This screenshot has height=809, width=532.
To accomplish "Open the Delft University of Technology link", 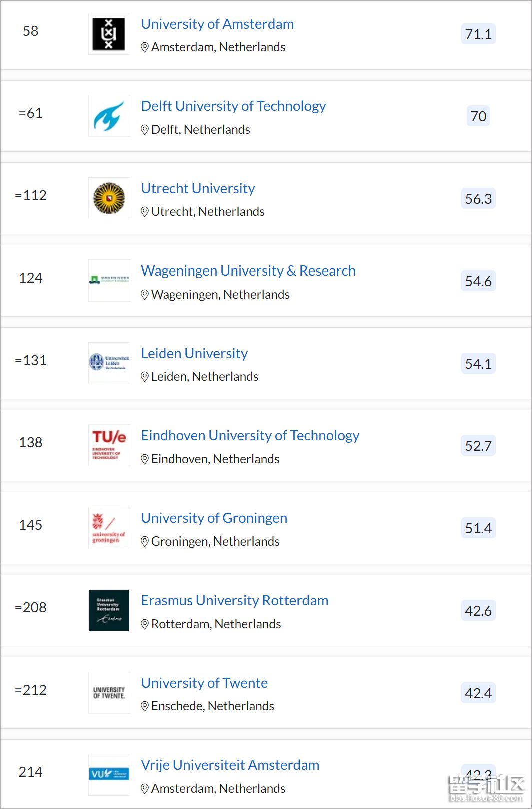I will [x=233, y=106].
